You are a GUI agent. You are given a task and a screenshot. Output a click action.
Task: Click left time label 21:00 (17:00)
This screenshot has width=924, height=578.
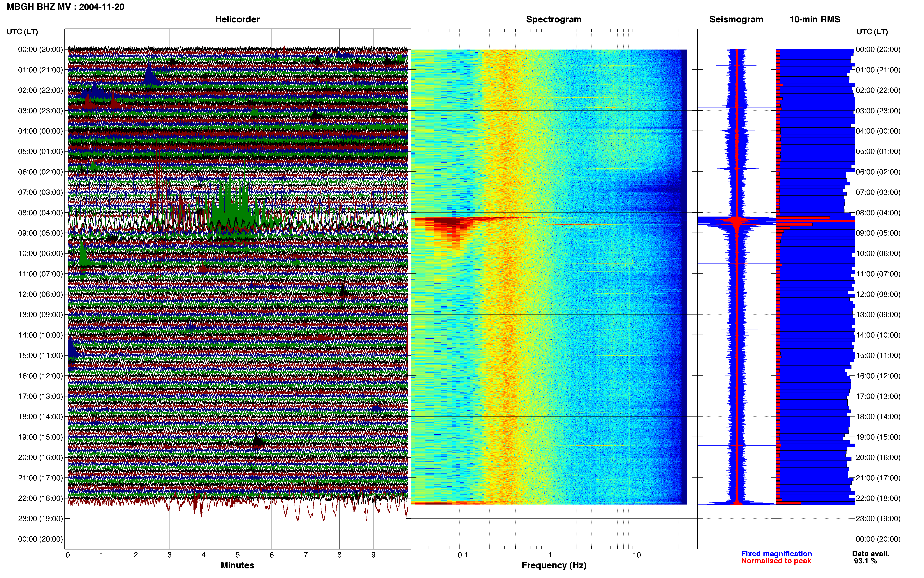pyautogui.click(x=41, y=478)
